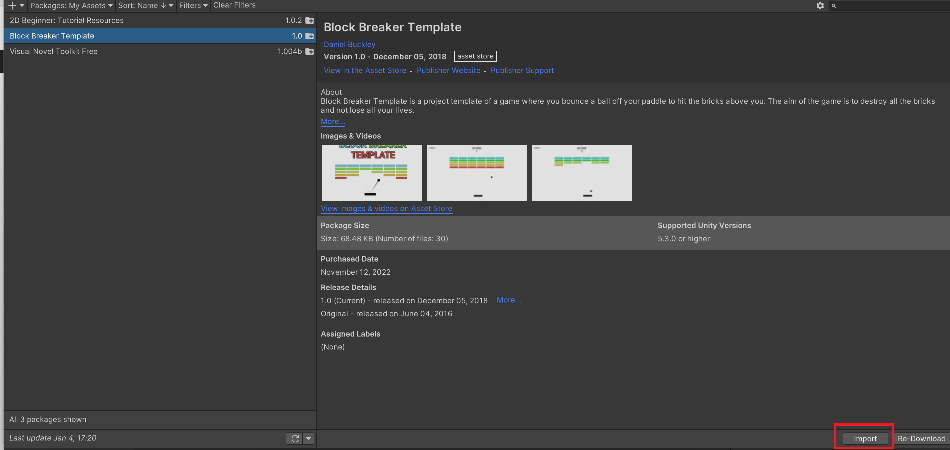
Task: Select Visual Novel Toolkit Free package
Action: coord(160,51)
